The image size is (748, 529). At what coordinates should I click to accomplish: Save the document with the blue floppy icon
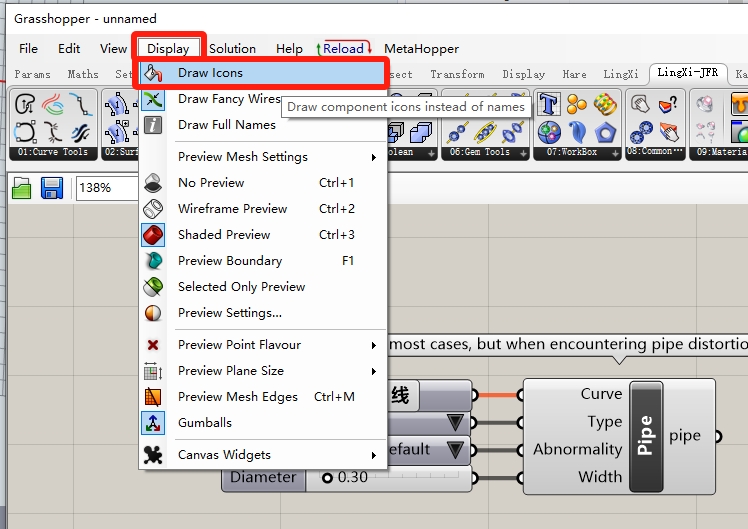tap(52, 188)
